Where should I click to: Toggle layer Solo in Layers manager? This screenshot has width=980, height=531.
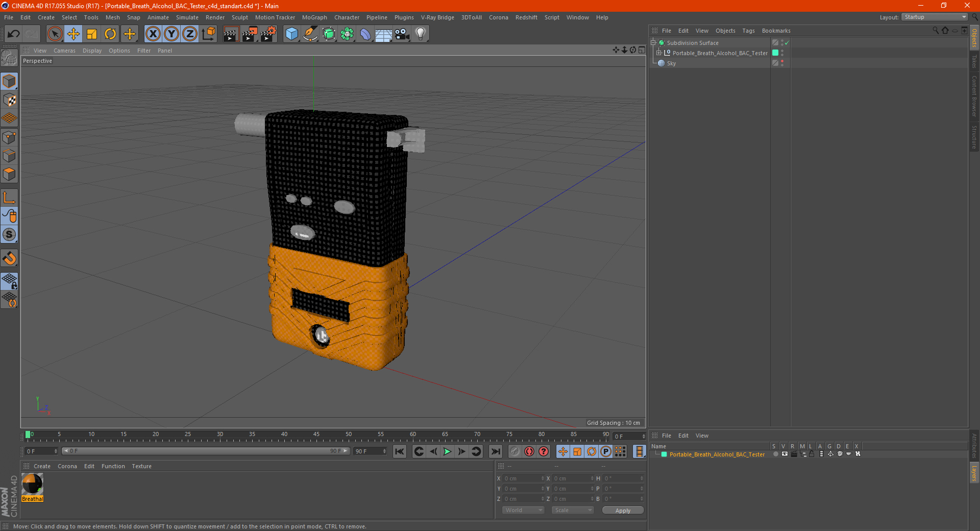tap(775, 454)
